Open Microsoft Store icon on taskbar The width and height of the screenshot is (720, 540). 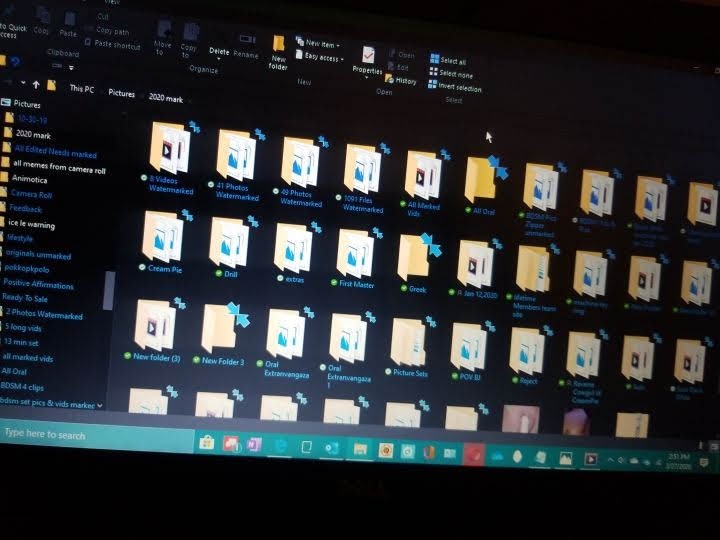click(207, 442)
